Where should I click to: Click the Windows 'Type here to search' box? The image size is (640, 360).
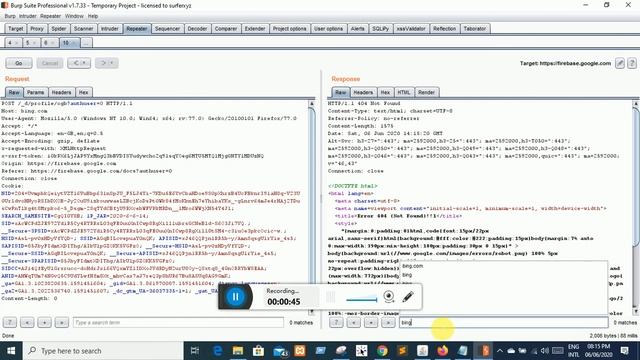(x=103, y=351)
